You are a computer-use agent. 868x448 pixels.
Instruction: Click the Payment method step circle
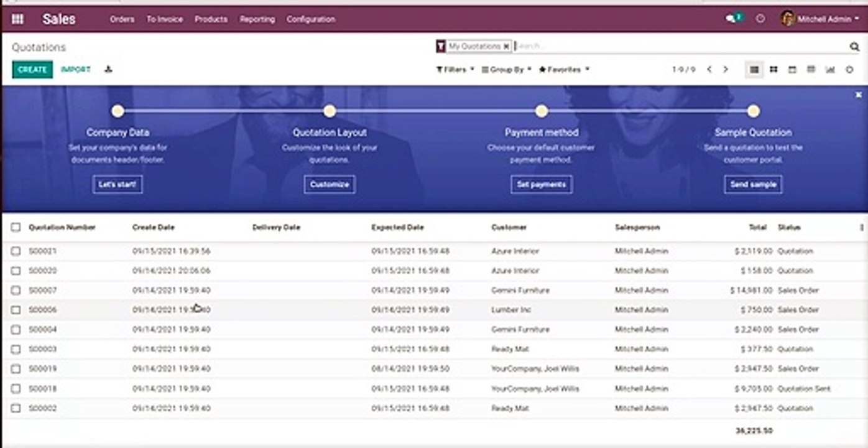pyautogui.click(x=542, y=111)
